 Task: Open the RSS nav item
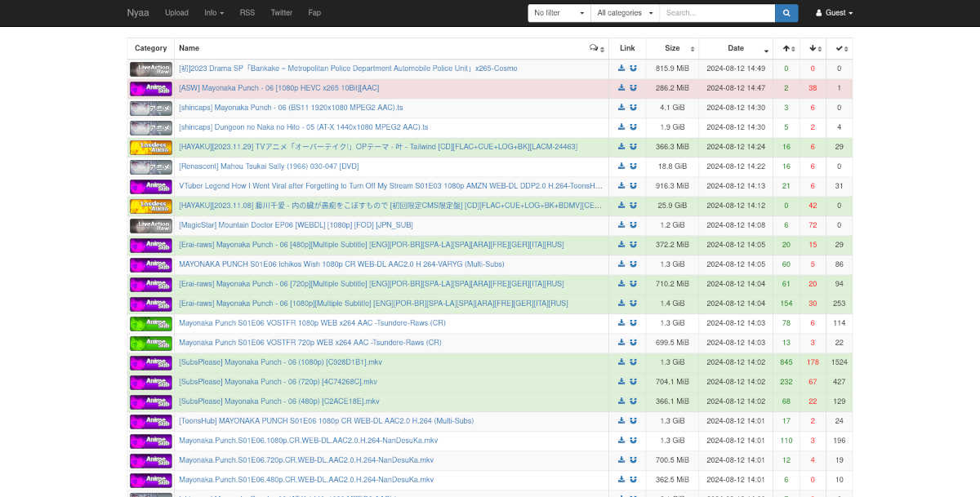(x=247, y=13)
